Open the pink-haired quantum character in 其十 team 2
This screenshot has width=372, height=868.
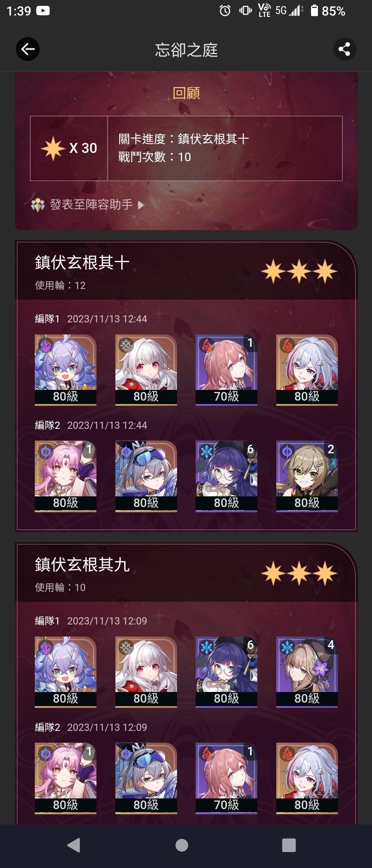(x=65, y=476)
